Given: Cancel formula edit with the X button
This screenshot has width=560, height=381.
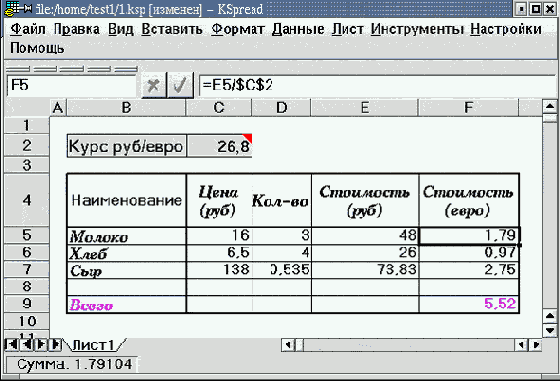Looking at the screenshot, I should (154, 85).
